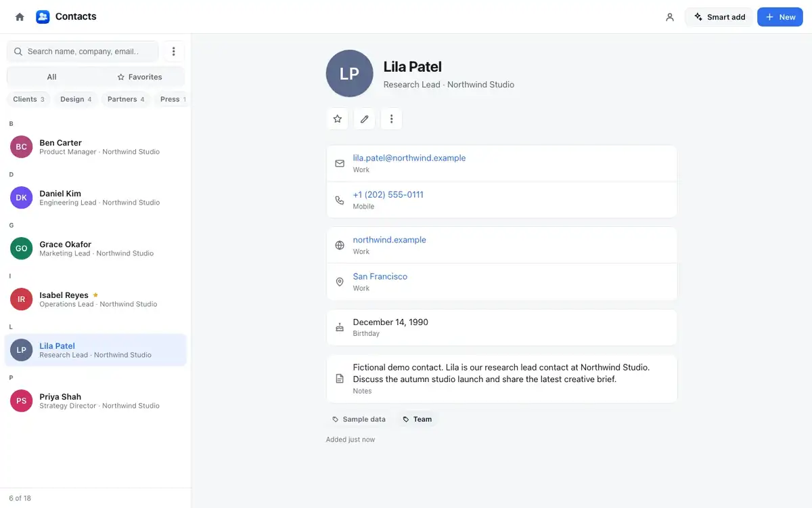Call +1 (202) 555-0111 link
This screenshot has height=508, width=812.
(388, 194)
